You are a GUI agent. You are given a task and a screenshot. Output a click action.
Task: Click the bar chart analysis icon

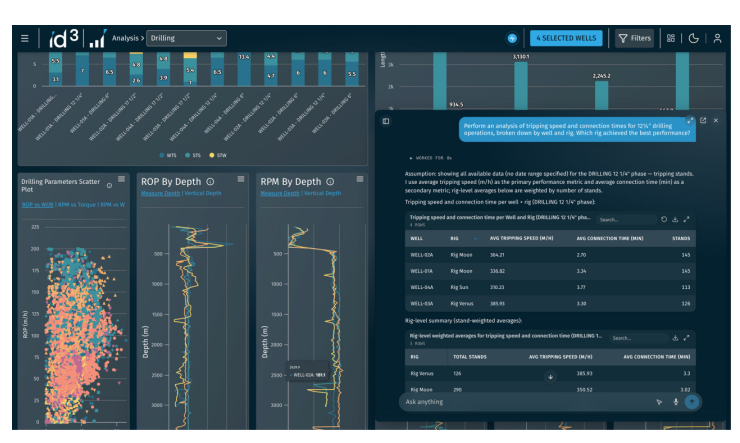pyautogui.click(x=98, y=39)
